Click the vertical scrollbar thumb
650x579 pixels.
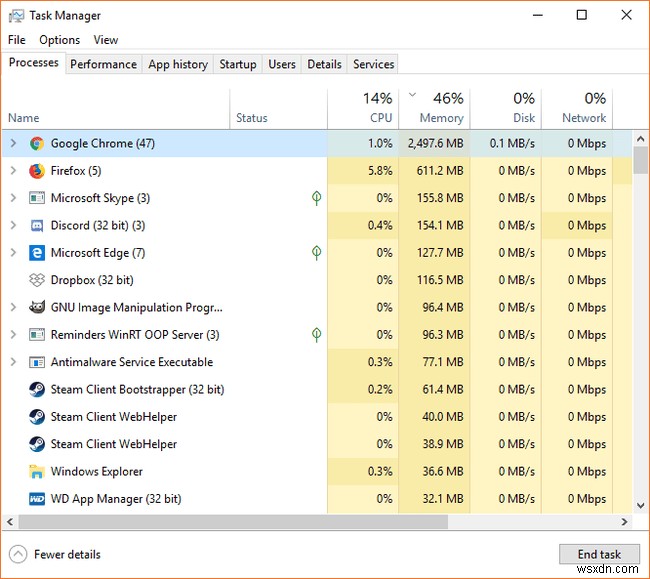coord(640,160)
